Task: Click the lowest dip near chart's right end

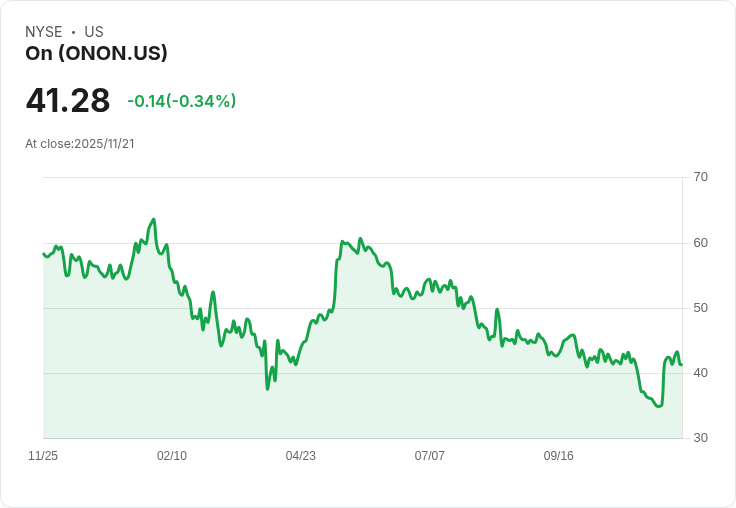Action: [659, 406]
